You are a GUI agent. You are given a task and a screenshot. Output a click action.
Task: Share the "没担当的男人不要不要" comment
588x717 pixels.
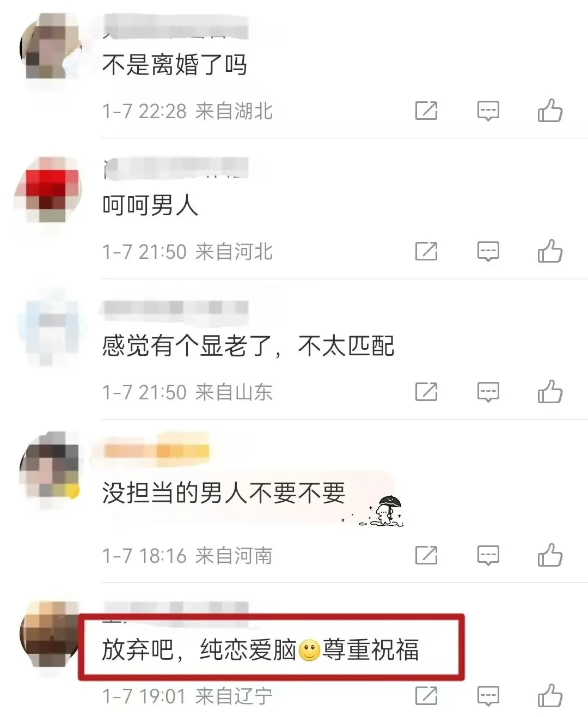coord(426,555)
